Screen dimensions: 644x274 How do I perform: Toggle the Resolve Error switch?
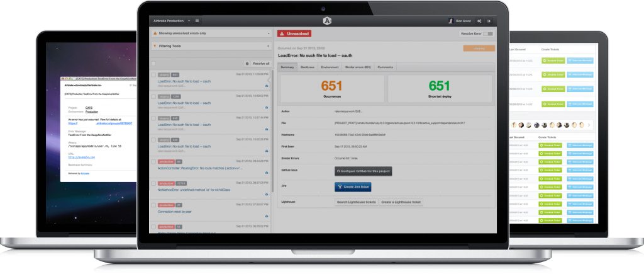pyautogui.click(x=488, y=34)
